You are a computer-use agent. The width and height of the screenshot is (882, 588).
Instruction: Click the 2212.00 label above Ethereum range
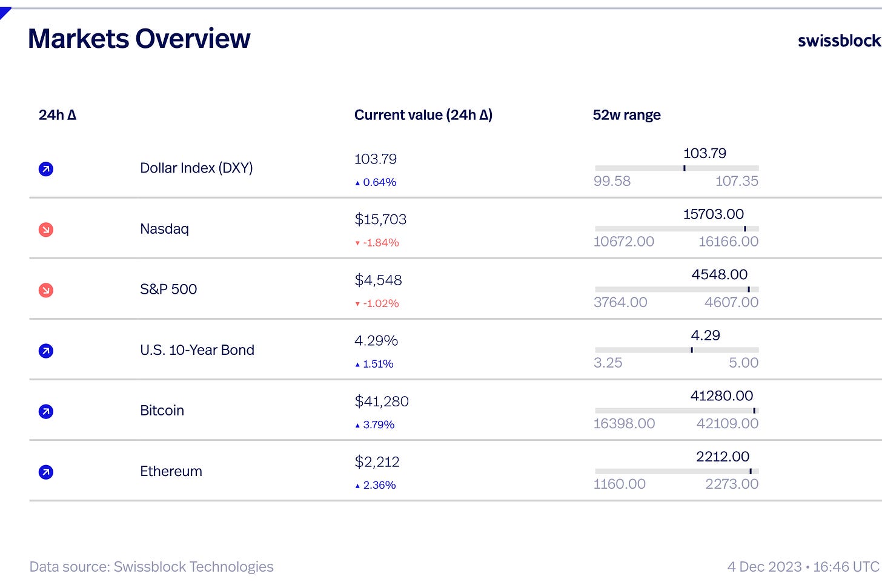(723, 457)
